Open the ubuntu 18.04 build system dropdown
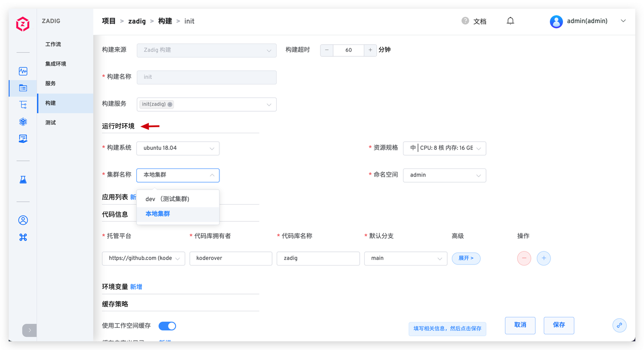644x350 pixels. click(x=178, y=148)
